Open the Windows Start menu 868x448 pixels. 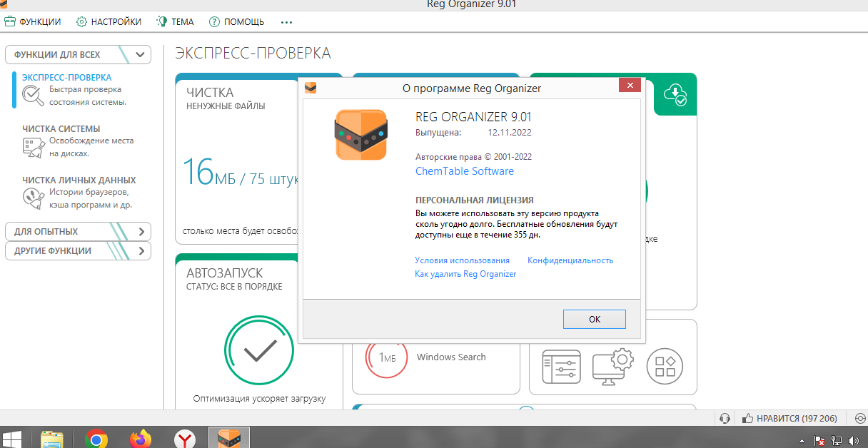coord(11,438)
